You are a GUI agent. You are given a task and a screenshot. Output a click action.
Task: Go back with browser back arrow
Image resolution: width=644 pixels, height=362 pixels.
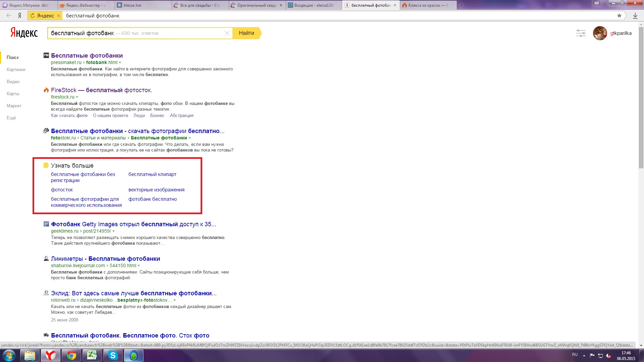(x=9, y=15)
